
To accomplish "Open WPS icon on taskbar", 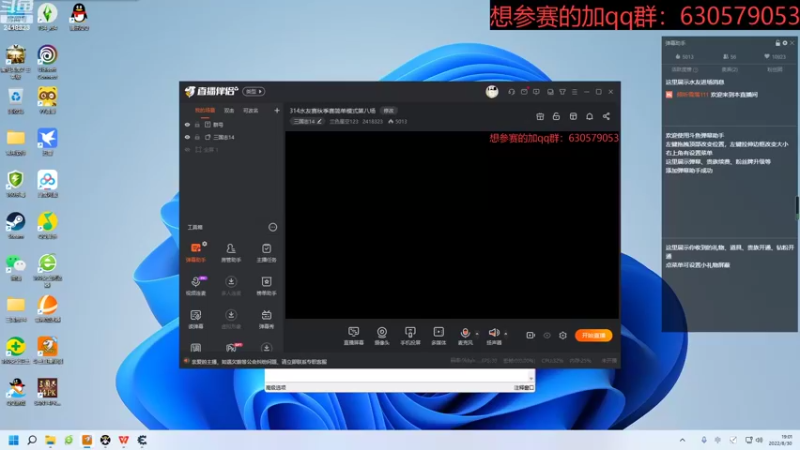I will coord(123,440).
